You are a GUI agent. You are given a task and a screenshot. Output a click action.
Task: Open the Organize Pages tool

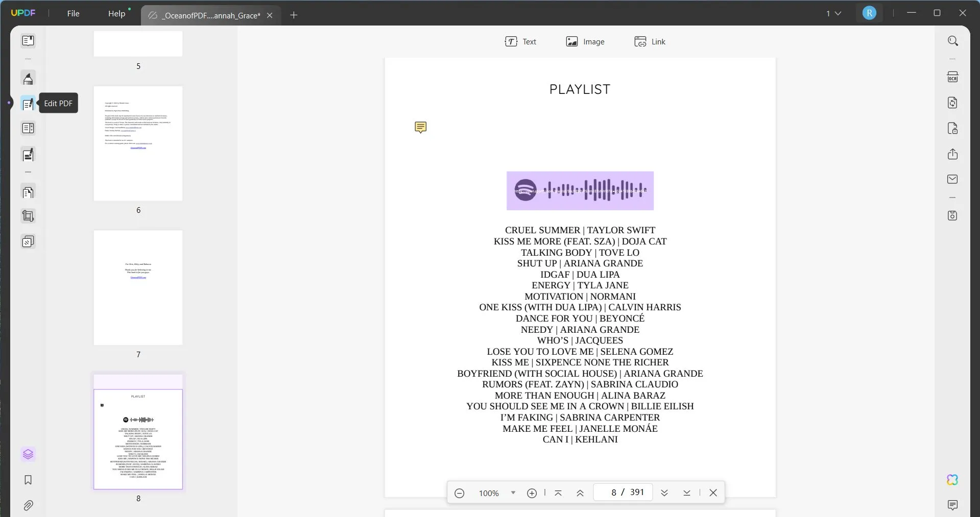28,129
